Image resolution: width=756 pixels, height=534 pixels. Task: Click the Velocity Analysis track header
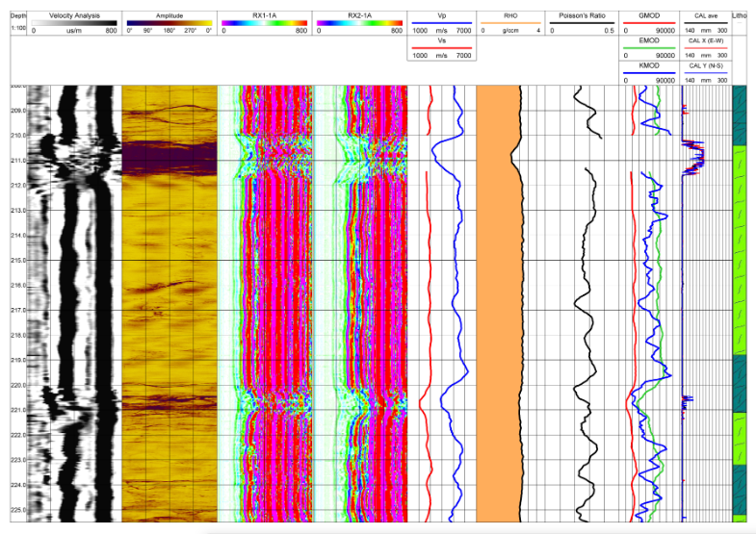coord(75,15)
